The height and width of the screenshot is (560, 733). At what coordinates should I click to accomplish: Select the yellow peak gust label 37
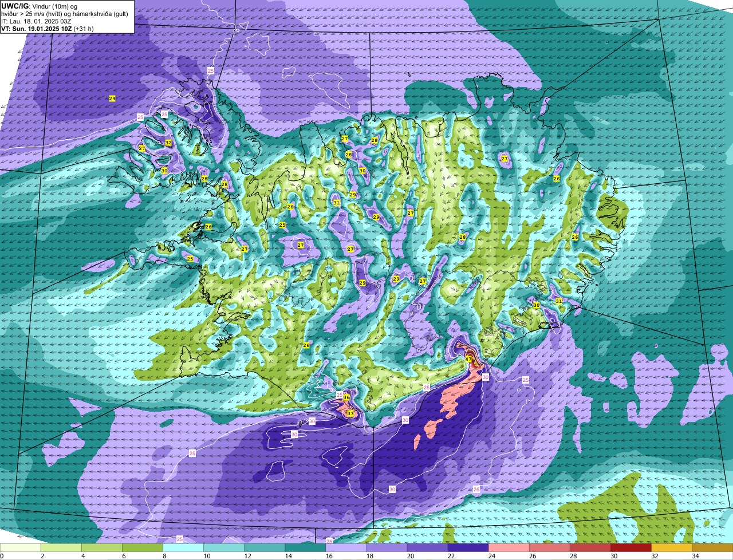pyautogui.click(x=350, y=413)
